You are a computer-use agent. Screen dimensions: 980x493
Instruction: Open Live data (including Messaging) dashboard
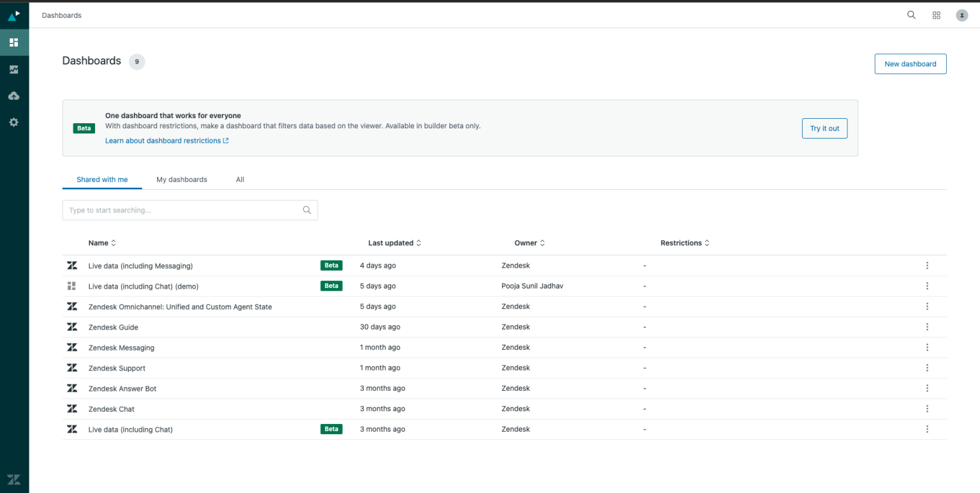(140, 266)
